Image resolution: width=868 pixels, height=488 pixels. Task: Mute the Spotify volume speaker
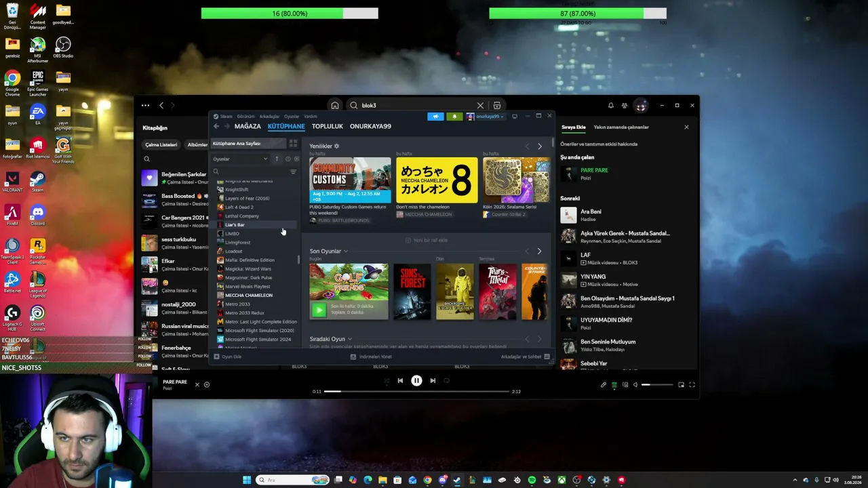pyautogui.click(x=635, y=385)
